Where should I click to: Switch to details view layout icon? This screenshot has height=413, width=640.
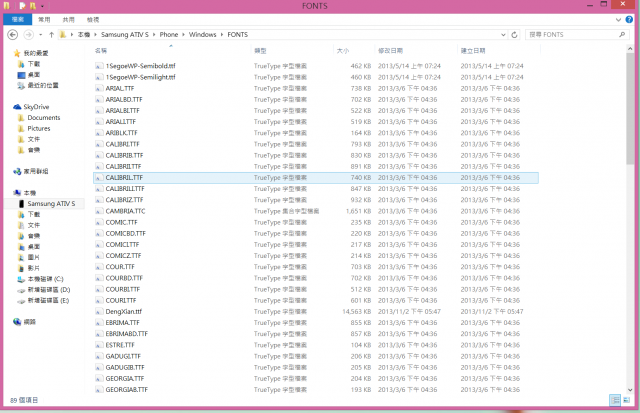tap(615, 400)
